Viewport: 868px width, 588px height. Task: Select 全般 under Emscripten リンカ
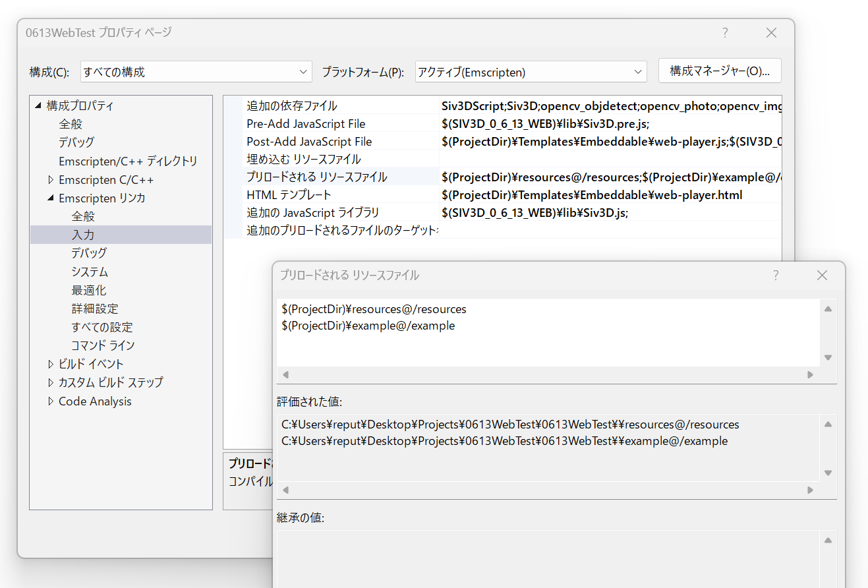point(83,216)
